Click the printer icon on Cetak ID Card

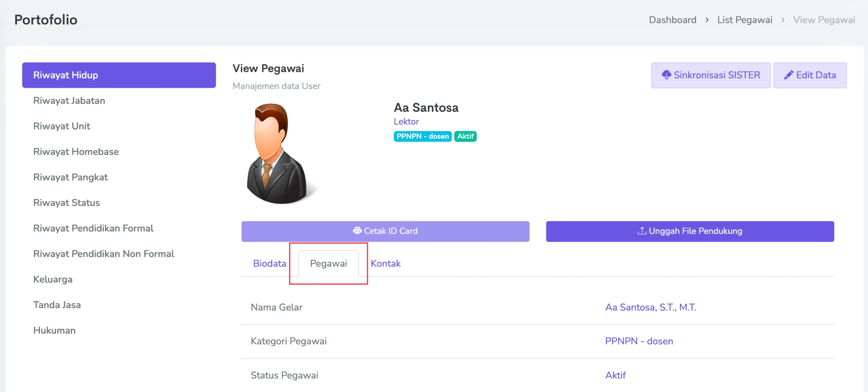click(x=357, y=230)
